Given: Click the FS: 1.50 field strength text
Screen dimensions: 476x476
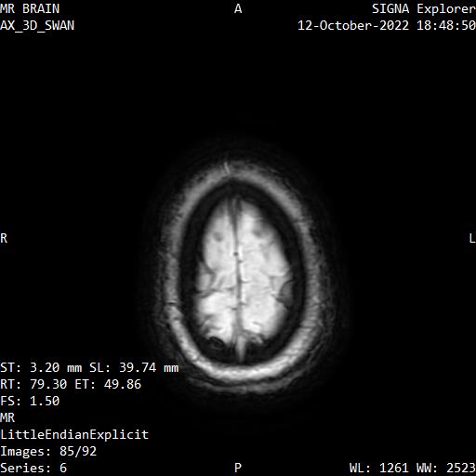Looking at the screenshot, I should (x=30, y=401).
